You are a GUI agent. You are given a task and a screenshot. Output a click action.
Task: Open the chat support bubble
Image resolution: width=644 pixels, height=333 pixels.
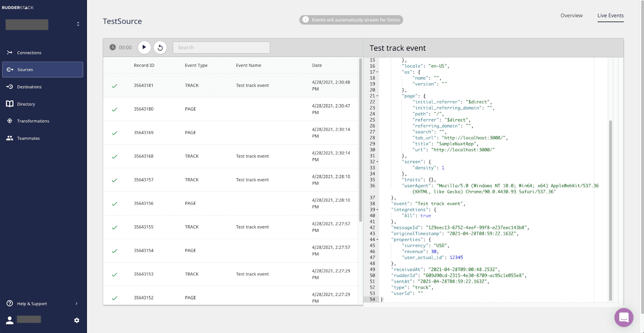click(x=623, y=317)
